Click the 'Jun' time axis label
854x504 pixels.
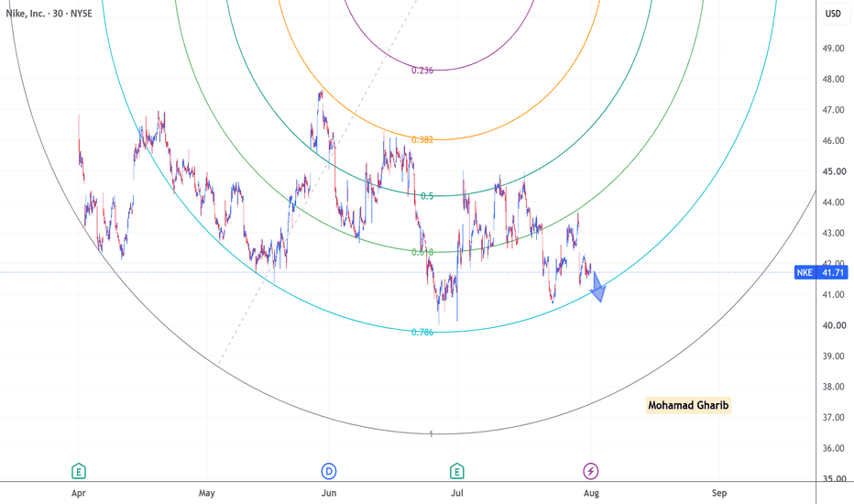click(329, 493)
